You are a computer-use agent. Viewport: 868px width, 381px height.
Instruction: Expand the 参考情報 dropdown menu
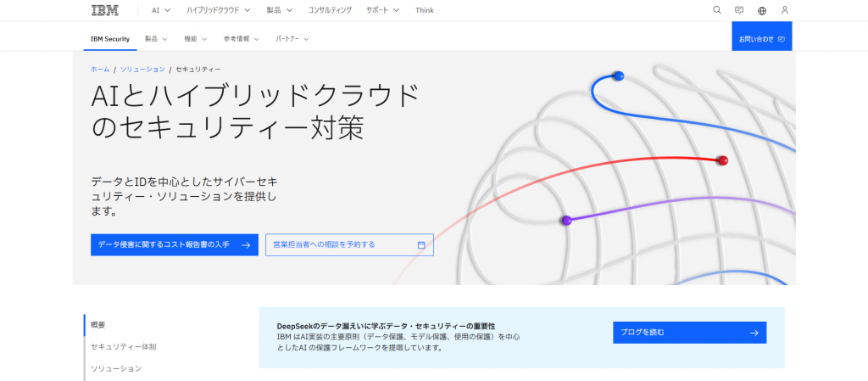tap(241, 39)
